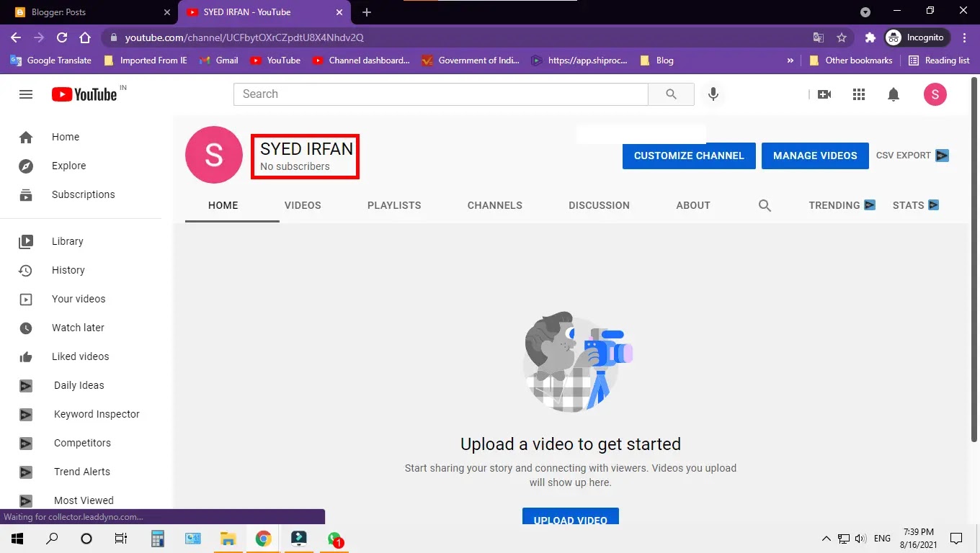The width and height of the screenshot is (980, 553).
Task: Click MANAGE VIDEOS button
Action: click(815, 156)
